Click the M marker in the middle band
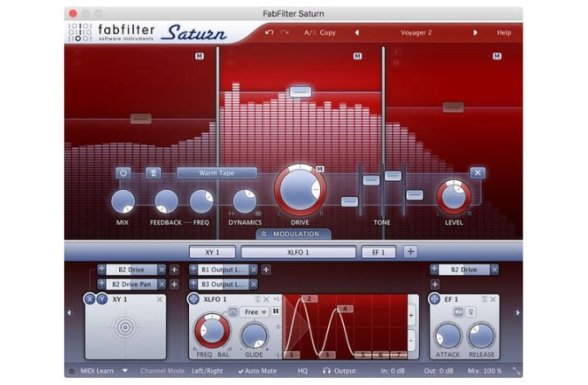Screen dimensions: 588x385 (x=357, y=56)
